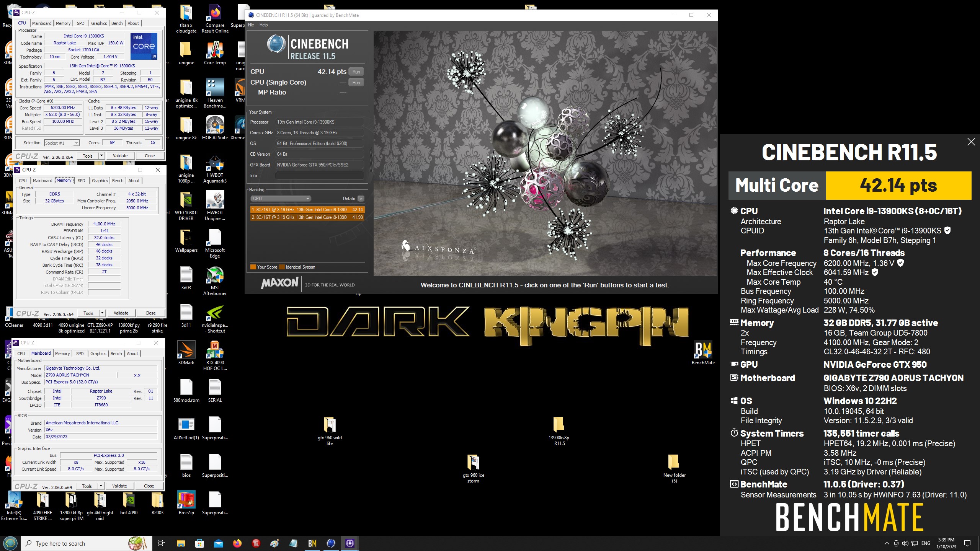The height and width of the screenshot is (551, 980).
Task: Open 13900ks8p R11.5 folder
Action: 559,431
